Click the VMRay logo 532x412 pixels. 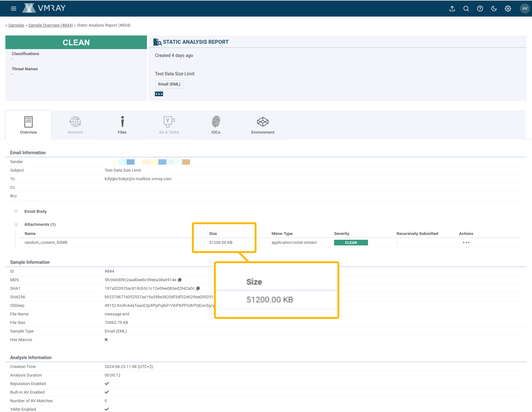point(44,8)
